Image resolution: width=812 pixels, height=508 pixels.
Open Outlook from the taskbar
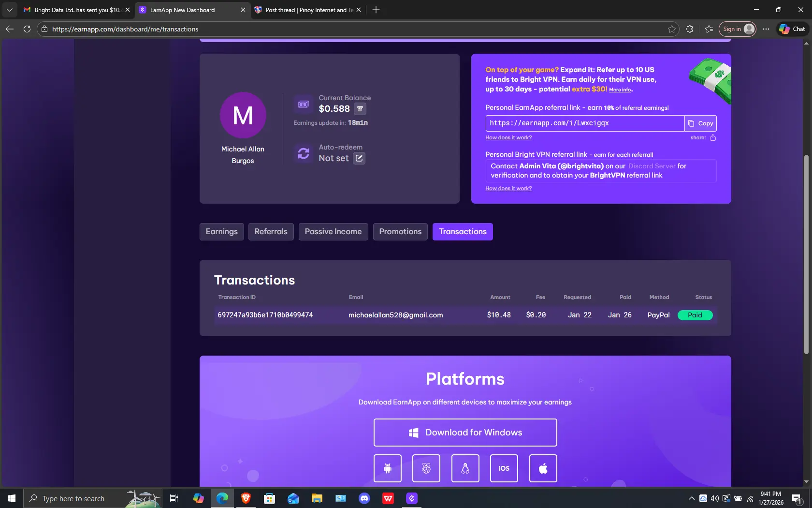point(293,498)
